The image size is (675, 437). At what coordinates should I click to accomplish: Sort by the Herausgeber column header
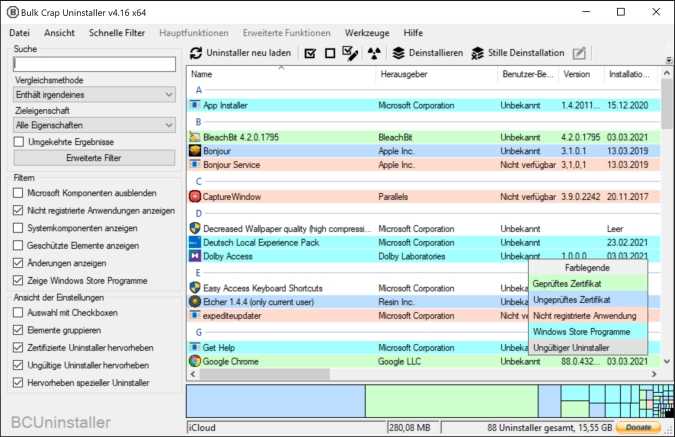click(x=437, y=74)
